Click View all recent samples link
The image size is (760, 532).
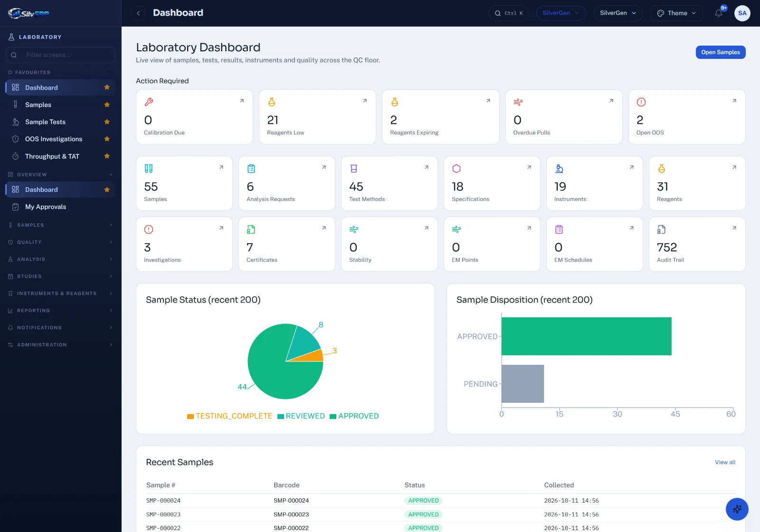point(725,462)
